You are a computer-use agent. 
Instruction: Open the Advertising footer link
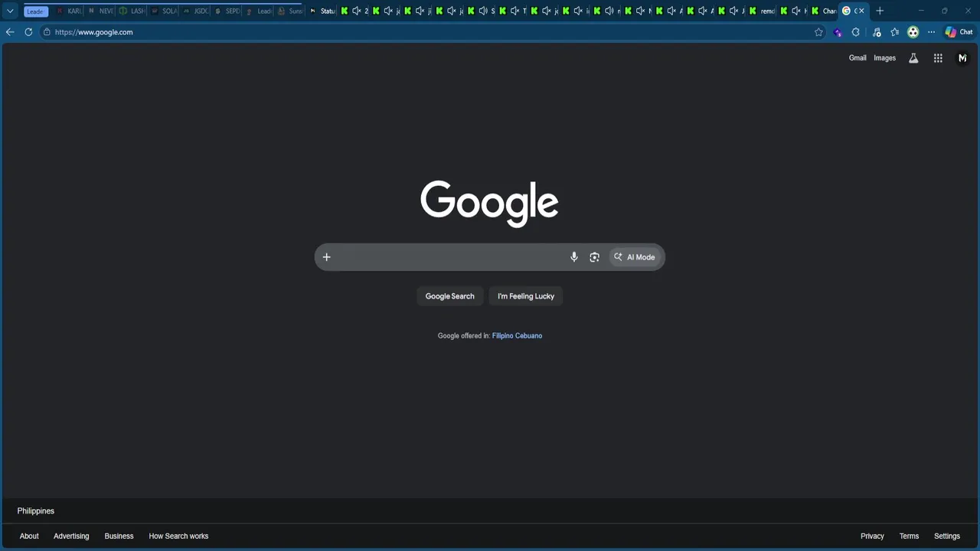(71, 536)
